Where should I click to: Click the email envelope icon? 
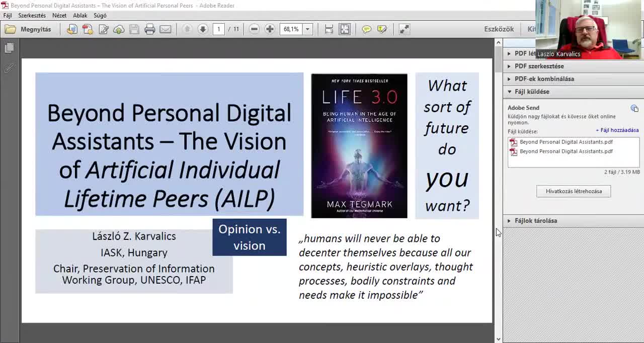(x=165, y=29)
